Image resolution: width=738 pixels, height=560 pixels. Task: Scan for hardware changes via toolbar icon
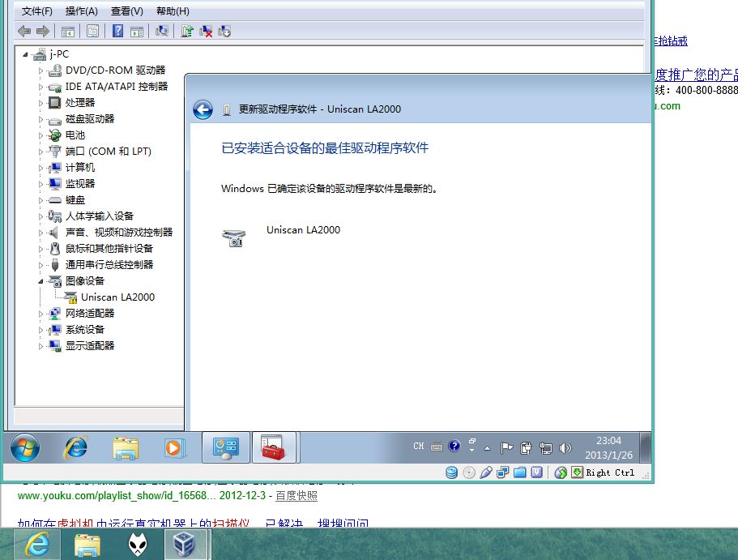[x=162, y=31]
